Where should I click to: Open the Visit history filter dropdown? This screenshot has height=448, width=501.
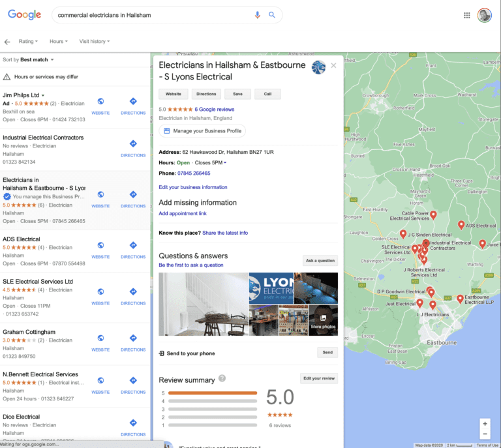coord(95,41)
